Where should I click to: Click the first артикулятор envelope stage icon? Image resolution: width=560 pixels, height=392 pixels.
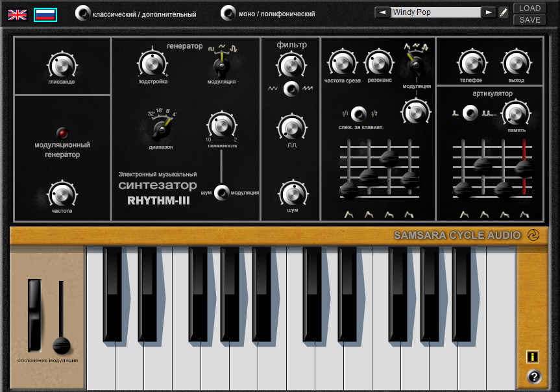coord(464,214)
